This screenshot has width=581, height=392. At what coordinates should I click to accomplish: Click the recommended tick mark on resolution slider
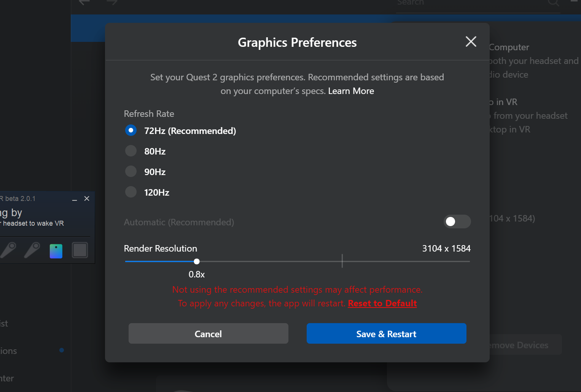pos(342,261)
